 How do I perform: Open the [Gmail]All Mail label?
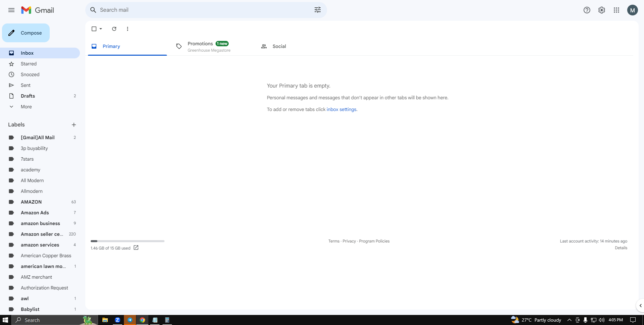(x=40, y=138)
